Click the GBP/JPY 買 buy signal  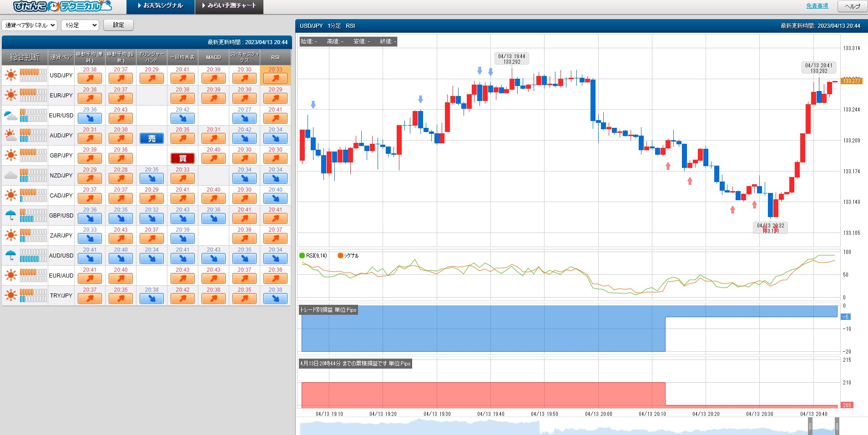click(182, 158)
